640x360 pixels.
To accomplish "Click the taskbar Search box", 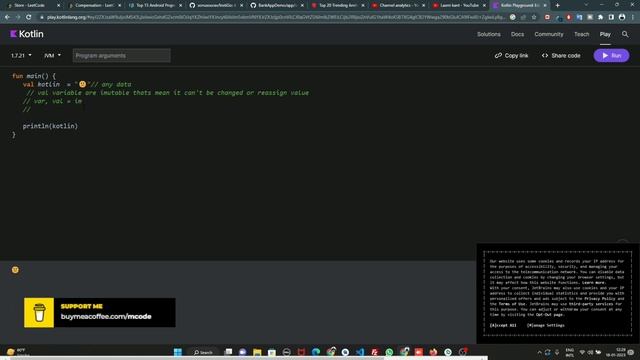I will pyautogui.click(x=203, y=352).
